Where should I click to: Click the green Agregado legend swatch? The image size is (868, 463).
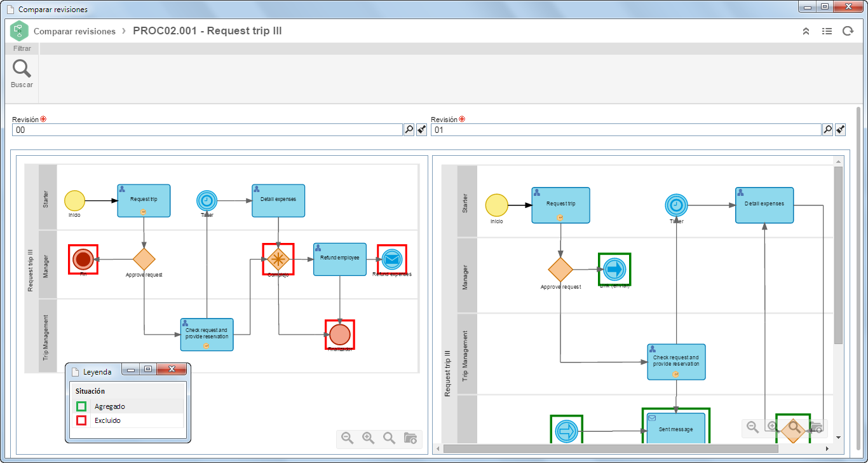(81, 406)
